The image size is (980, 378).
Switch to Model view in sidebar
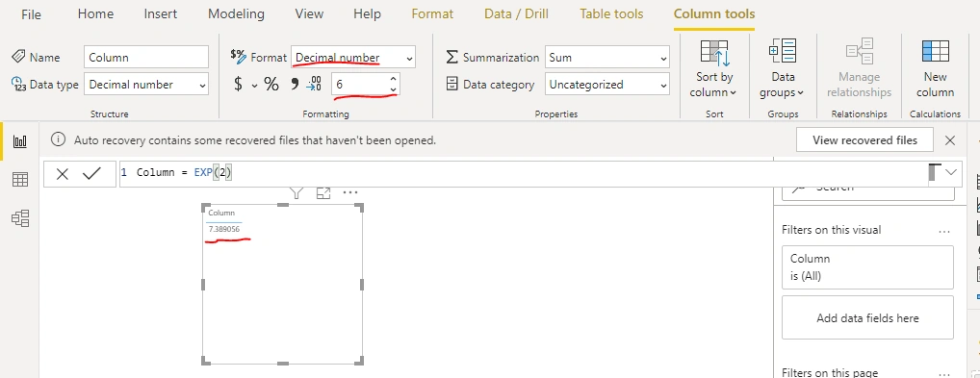tap(20, 218)
